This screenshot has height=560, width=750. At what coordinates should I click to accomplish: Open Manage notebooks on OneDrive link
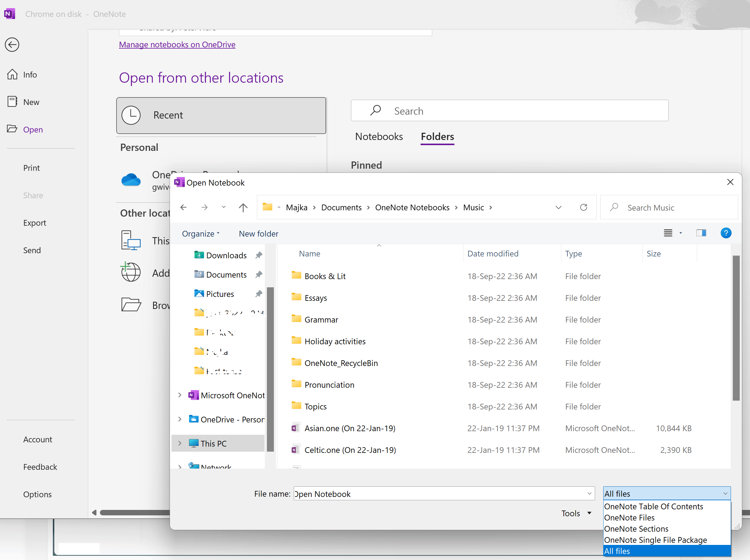tap(177, 44)
